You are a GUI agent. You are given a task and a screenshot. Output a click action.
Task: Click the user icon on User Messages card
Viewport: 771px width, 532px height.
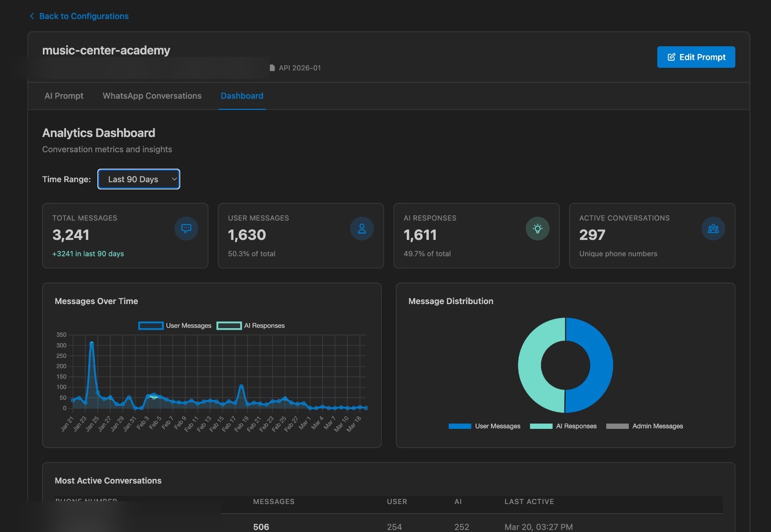(362, 229)
